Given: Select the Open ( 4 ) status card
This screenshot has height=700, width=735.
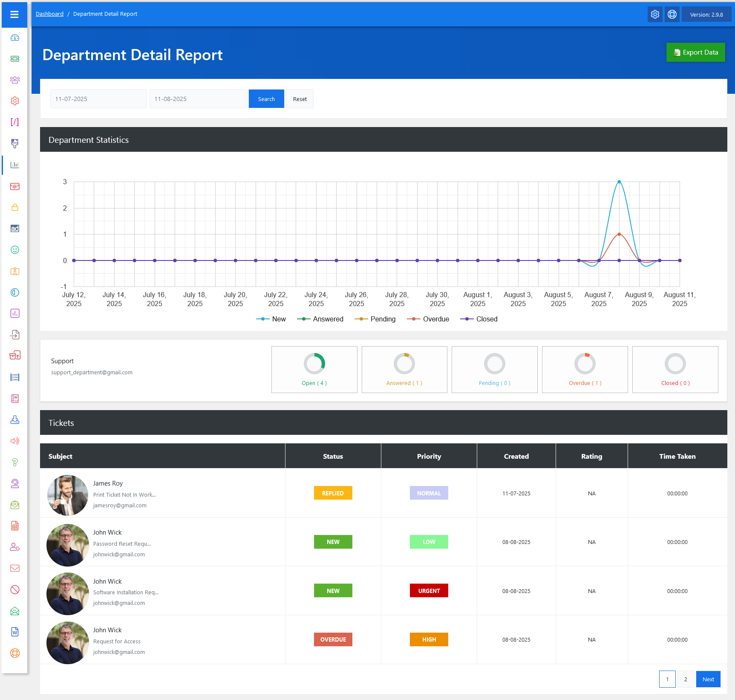Looking at the screenshot, I should click(314, 369).
